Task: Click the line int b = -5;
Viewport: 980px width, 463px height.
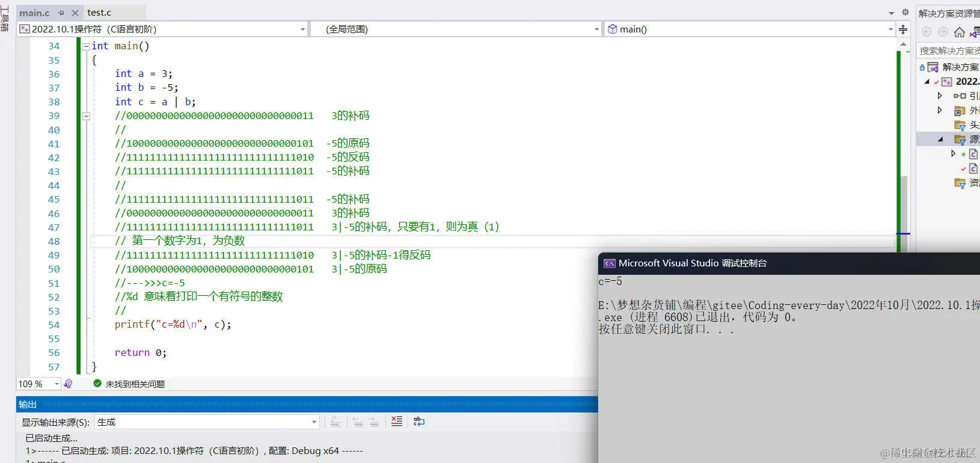Action: click(147, 88)
